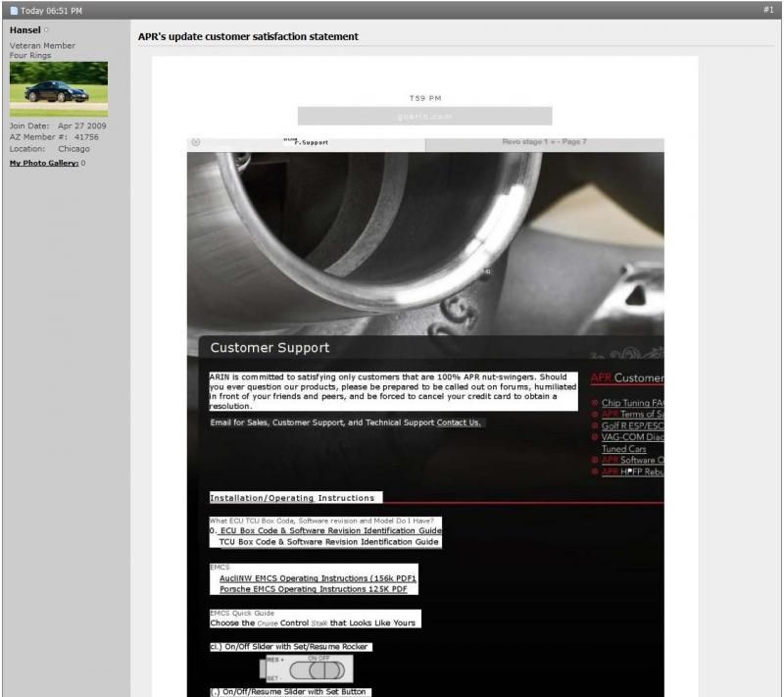This screenshot has height=697, width=784.
Task: Open the APR Software link in sidebar
Action: (x=632, y=460)
